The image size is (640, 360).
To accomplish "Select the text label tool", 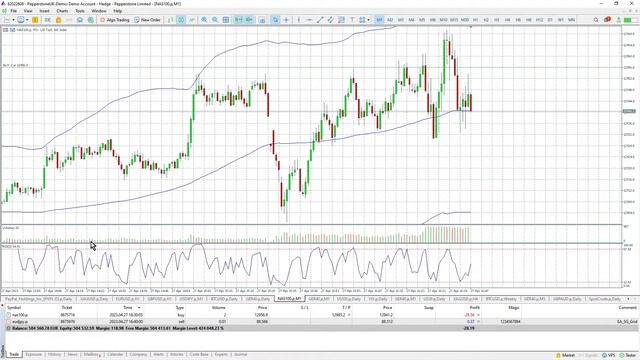I will [x=352, y=20].
